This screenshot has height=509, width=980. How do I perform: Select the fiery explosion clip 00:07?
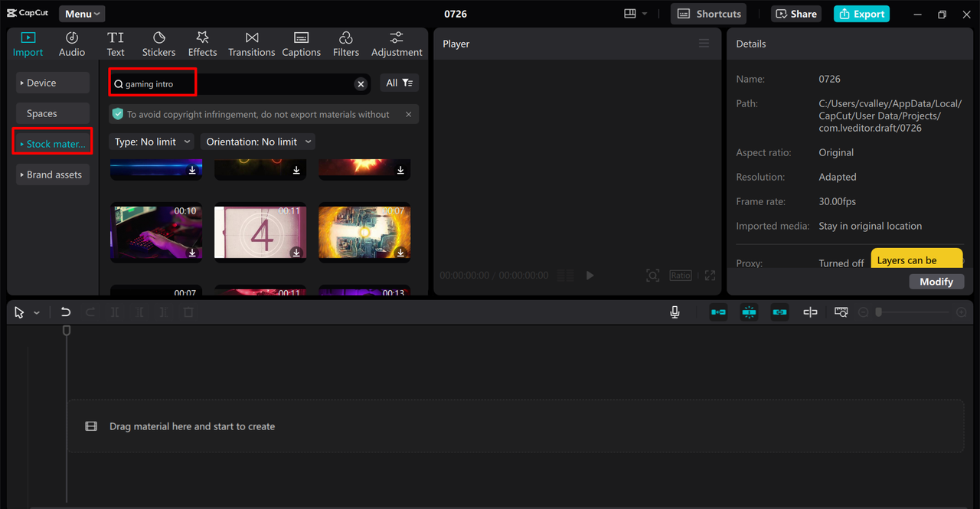click(364, 232)
